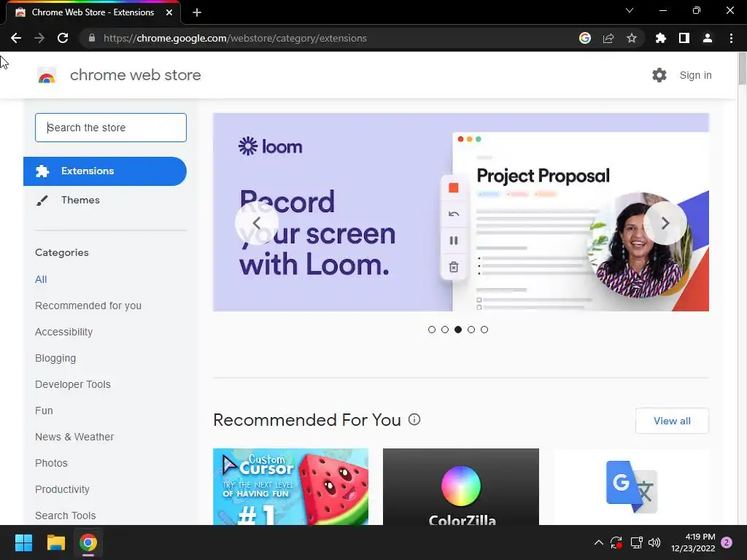
Task: Toggle Chrome side panel
Action: pos(684,38)
